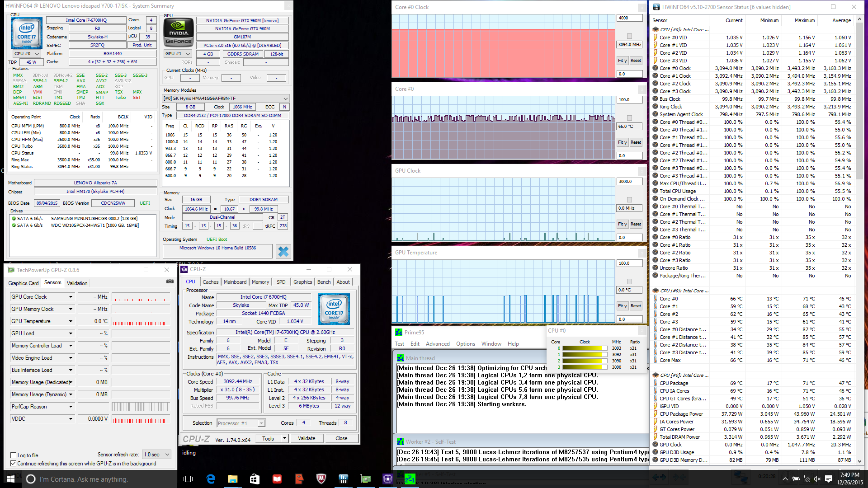Click Core #0 Clock graph maximum value field
The width and height of the screenshot is (868, 488).
point(629,18)
